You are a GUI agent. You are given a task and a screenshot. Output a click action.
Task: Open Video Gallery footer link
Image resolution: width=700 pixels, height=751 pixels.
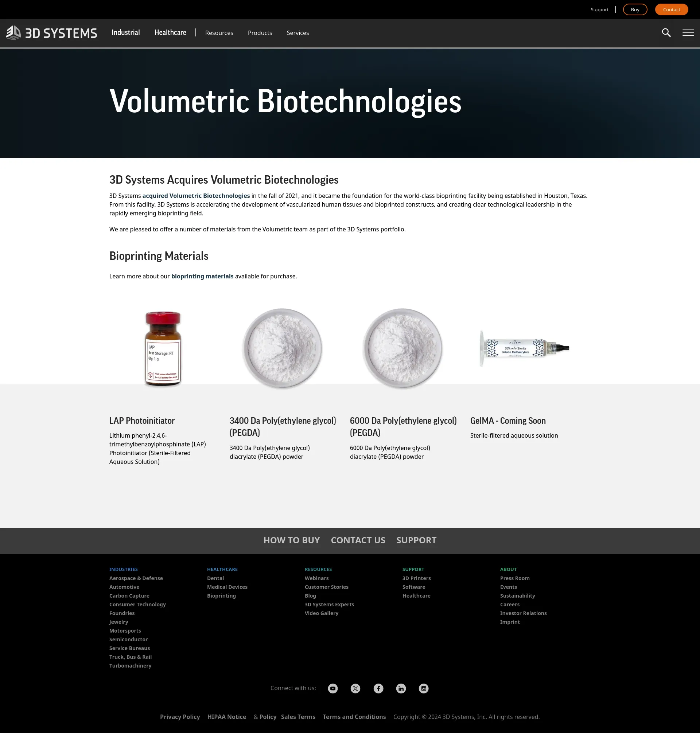pos(322,613)
